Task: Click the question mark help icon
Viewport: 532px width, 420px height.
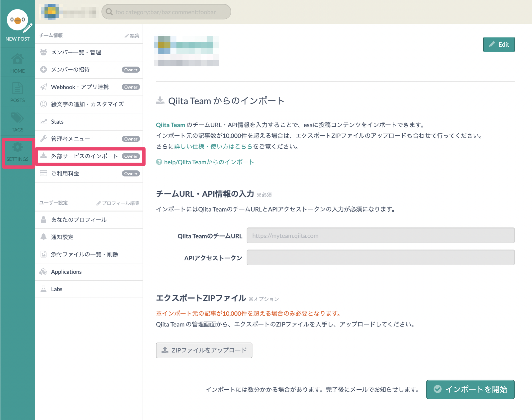Action: click(159, 162)
